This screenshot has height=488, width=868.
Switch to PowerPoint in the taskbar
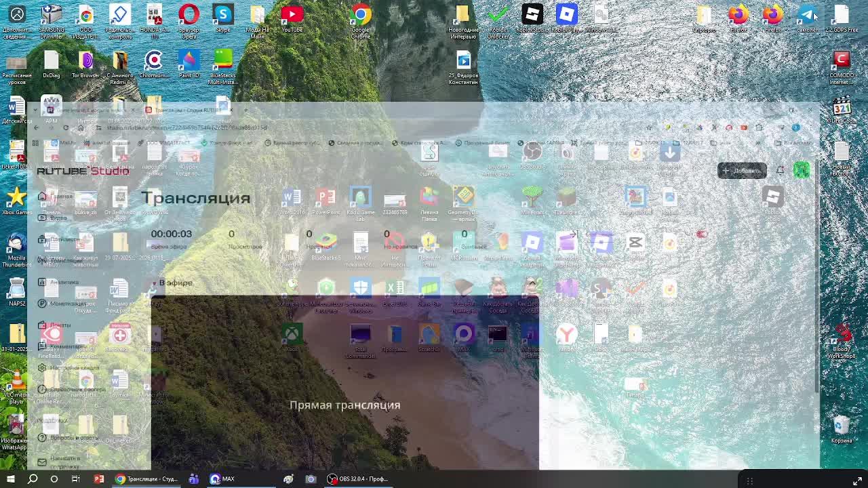pos(99,479)
